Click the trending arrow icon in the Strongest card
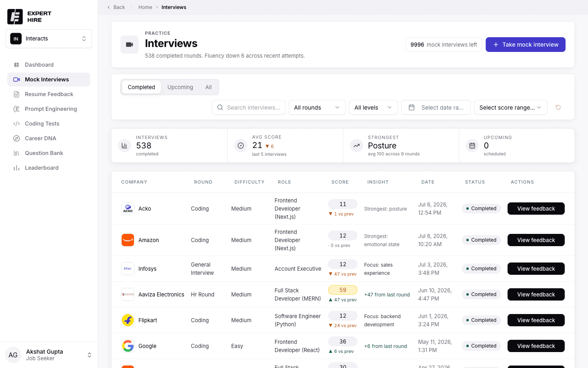This screenshot has width=588, height=368. coord(356,146)
